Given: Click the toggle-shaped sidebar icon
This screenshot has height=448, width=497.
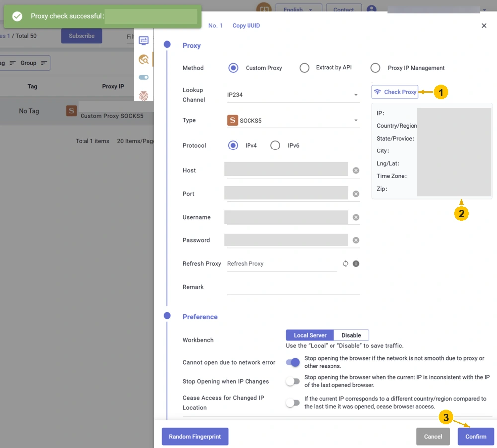Looking at the screenshot, I should (143, 77).
